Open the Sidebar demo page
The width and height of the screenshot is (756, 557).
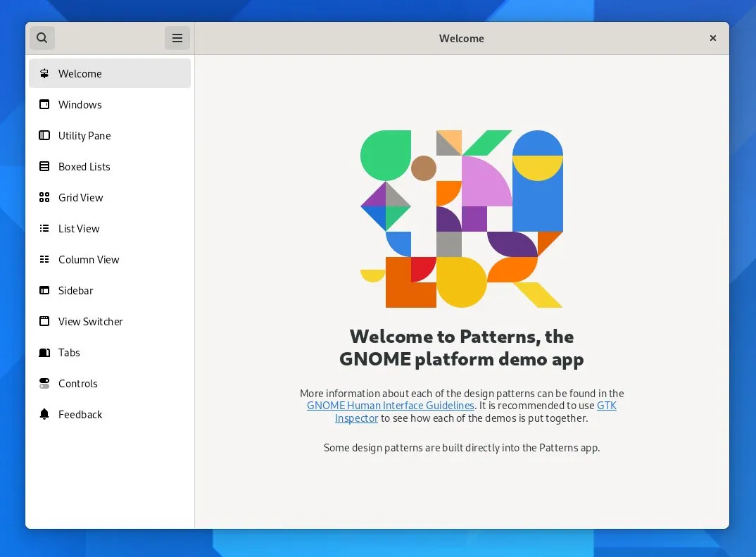[x=76, y=291]
